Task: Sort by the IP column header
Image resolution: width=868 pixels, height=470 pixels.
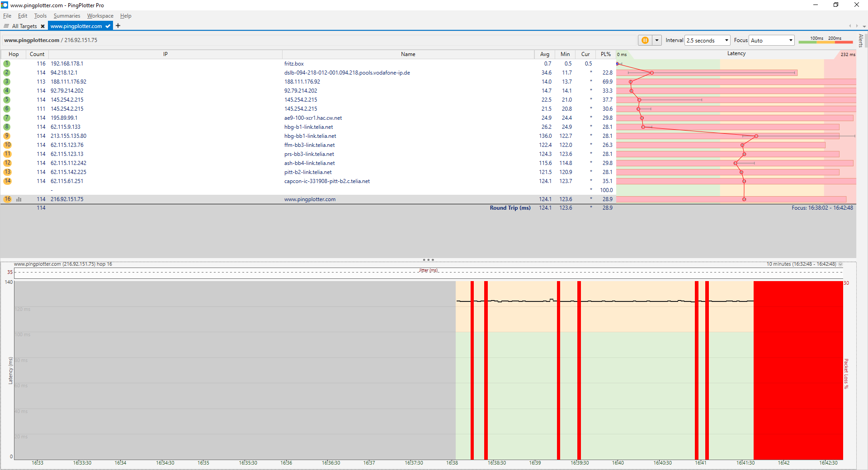Action: 165,54
